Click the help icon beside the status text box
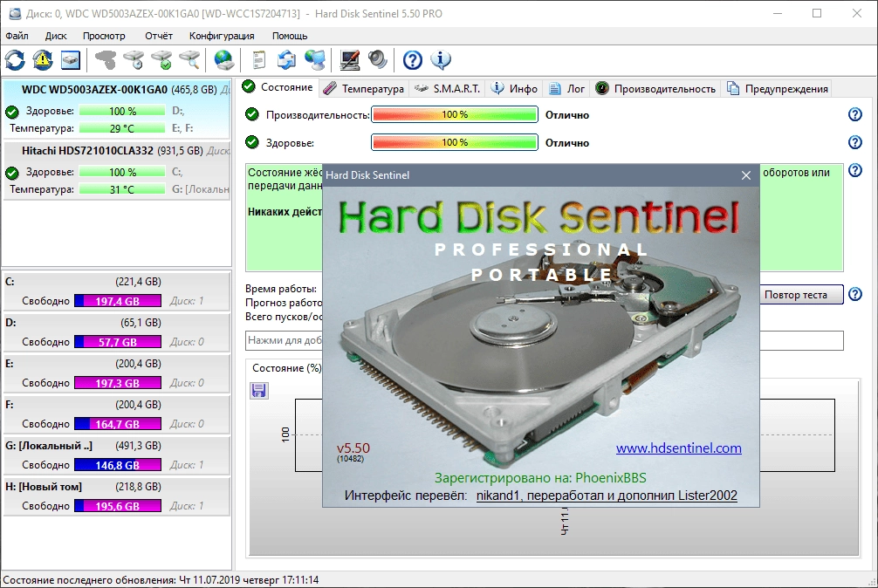The width and height of the screenshot is (878, 588). click(x=855, y=170)
